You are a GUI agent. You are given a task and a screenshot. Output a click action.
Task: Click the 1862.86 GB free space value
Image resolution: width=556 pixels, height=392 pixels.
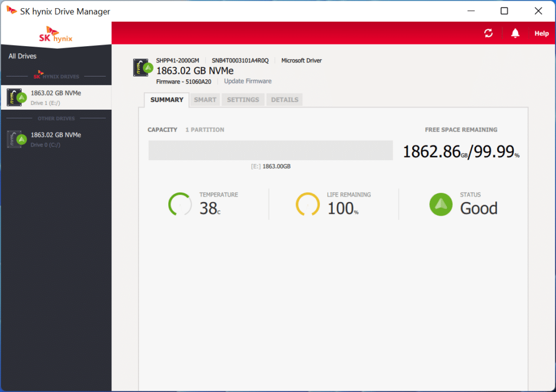(x=435, y=151)
